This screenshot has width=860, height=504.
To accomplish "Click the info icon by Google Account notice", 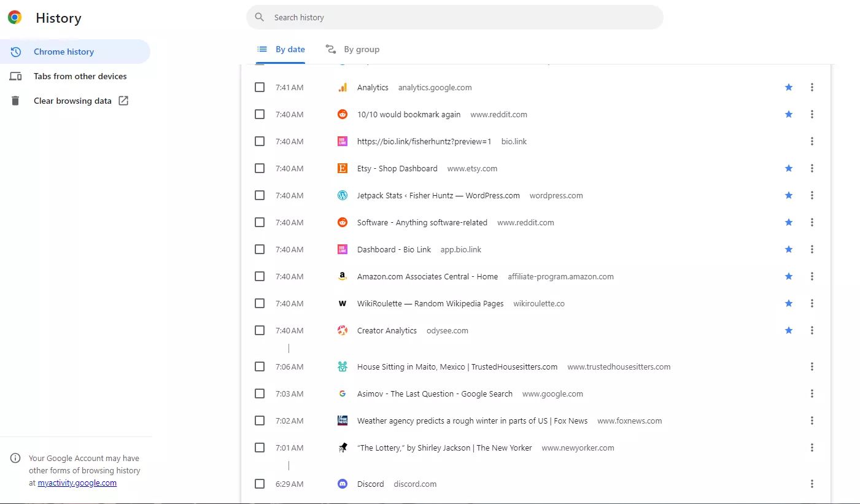I will click(x=15, y=458).
